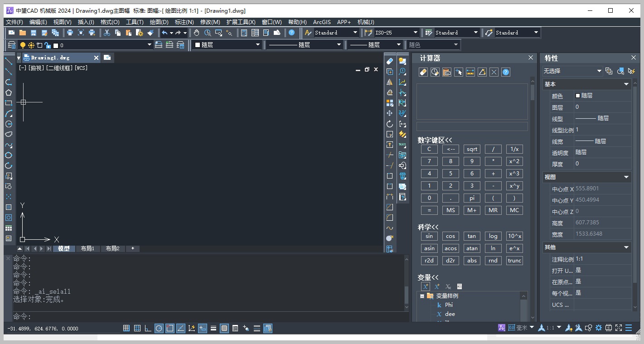The width and height of the screenshot is (644, 344).
Task: Open the Layer Properties Manager icon
Action: pos(12,45)
